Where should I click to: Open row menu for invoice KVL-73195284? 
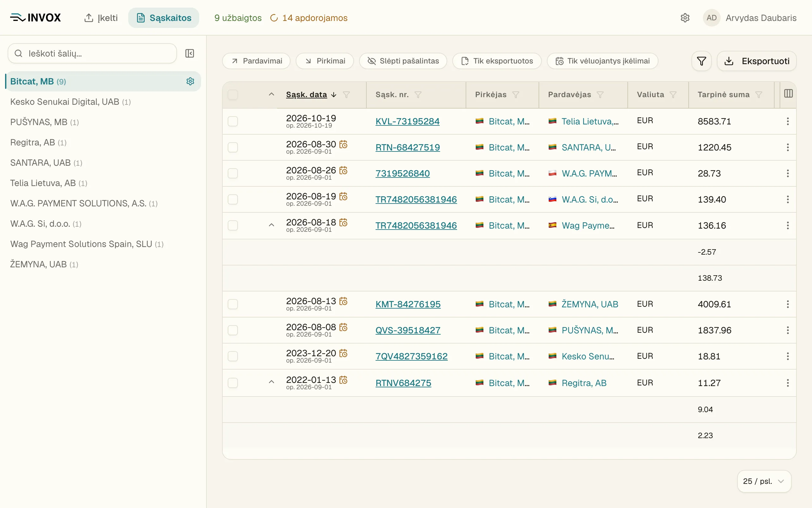point(788,121)
